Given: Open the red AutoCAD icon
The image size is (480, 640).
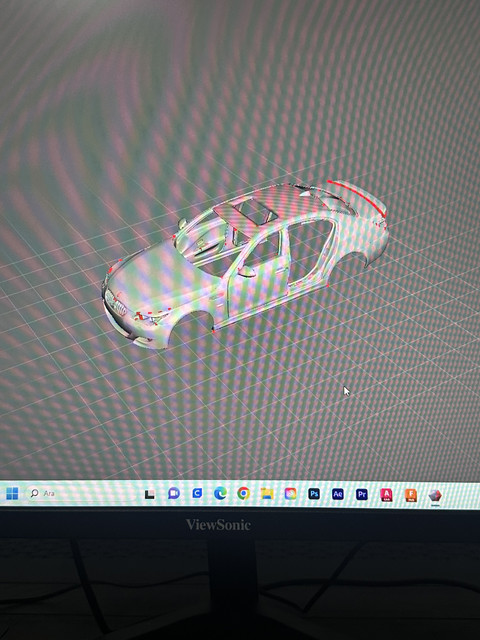Looking at the screenshot, I should [386, 495].
